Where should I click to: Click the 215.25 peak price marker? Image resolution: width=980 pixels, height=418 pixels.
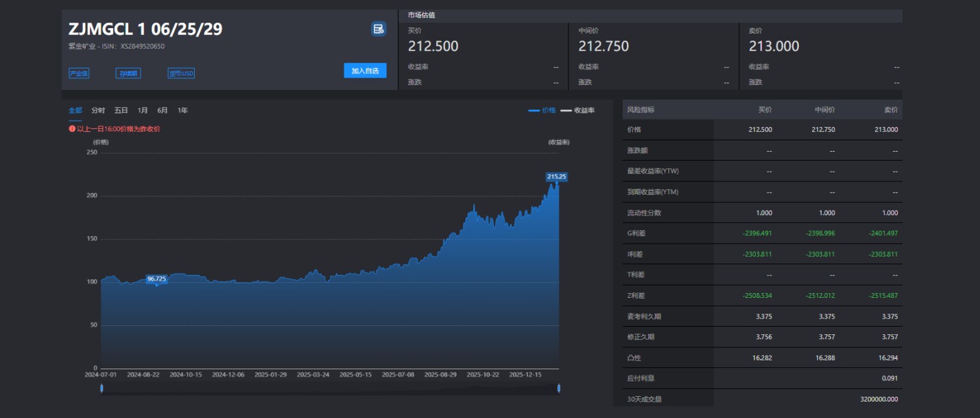pos(556,176)
